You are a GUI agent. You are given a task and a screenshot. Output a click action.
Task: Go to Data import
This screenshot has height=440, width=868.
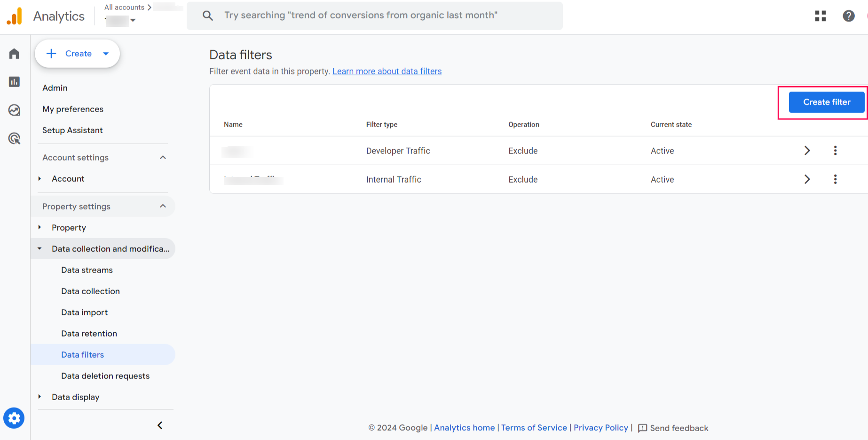click(85, 312)
